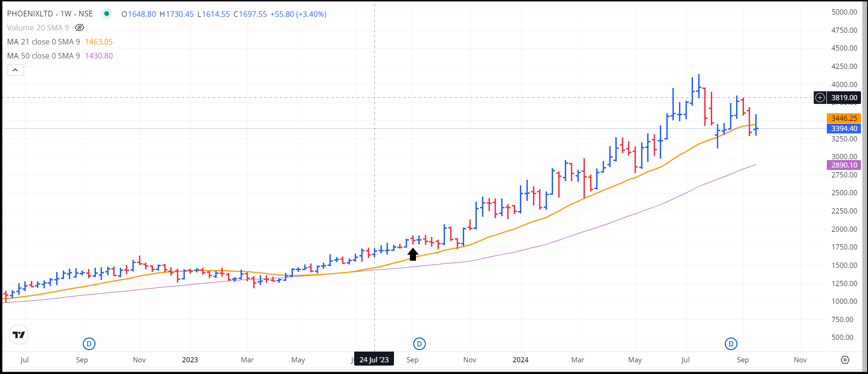Screen dimensions: 868x374
Task: Click the open value O1648.80
Action: [x=139, y=14]
